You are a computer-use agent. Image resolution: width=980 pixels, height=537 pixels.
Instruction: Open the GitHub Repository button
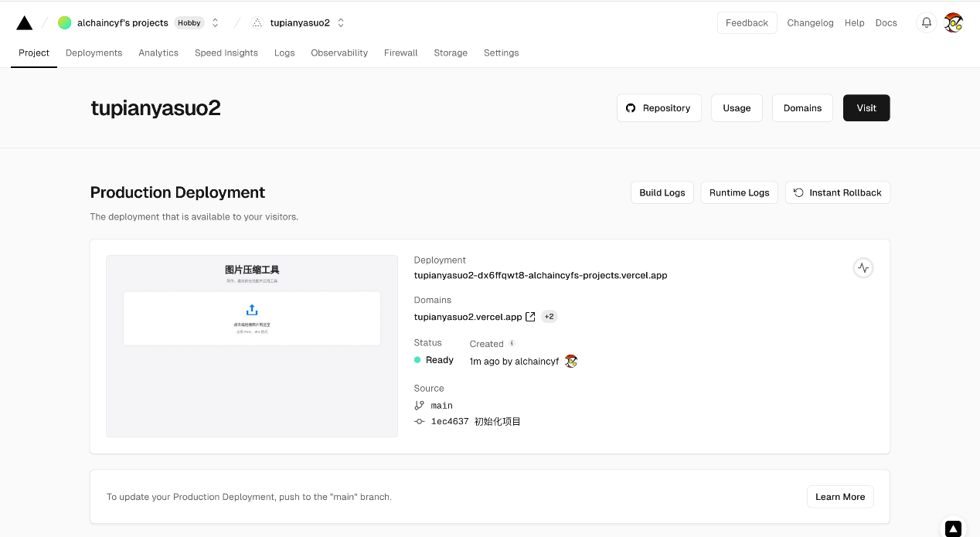(658, 108)
